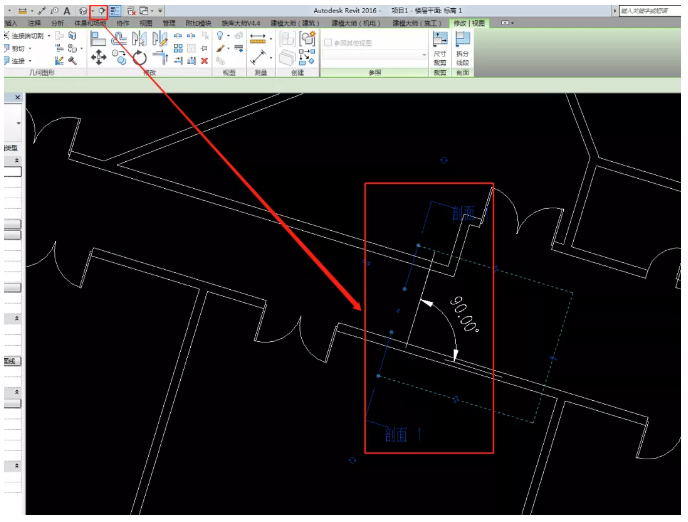688x522 pixels.
Task: Open 3D view dropdown arrow in quick access toolbar
Action: click(x=93, y=11)
